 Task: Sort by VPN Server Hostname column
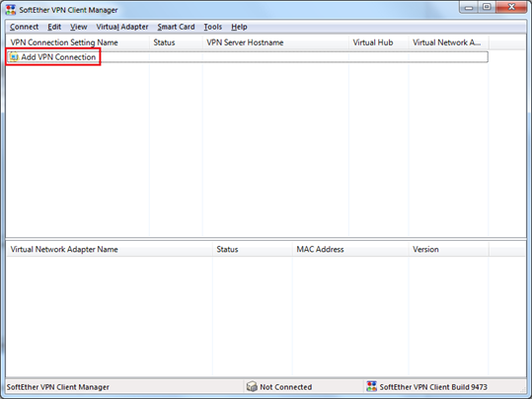[x=275, y=42]
